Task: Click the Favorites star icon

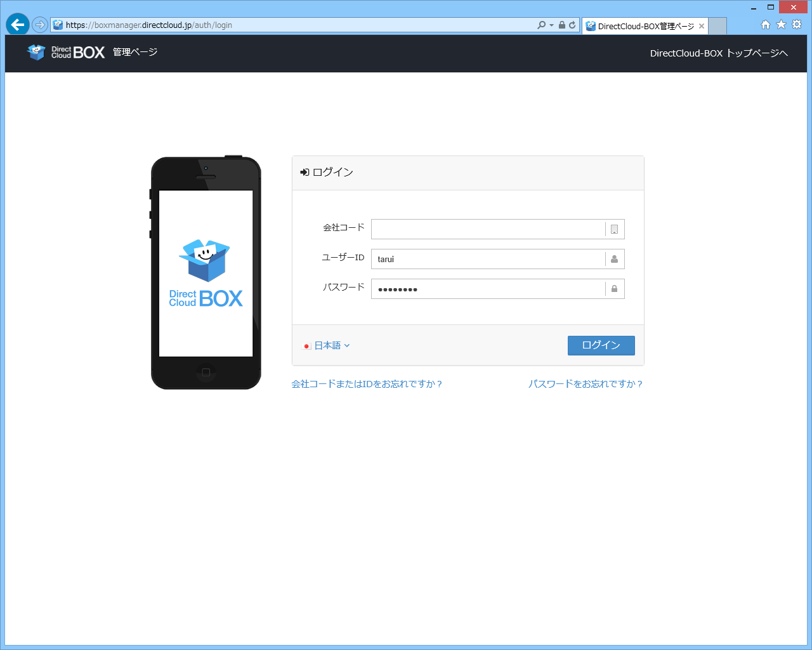Action: [781, 23]
